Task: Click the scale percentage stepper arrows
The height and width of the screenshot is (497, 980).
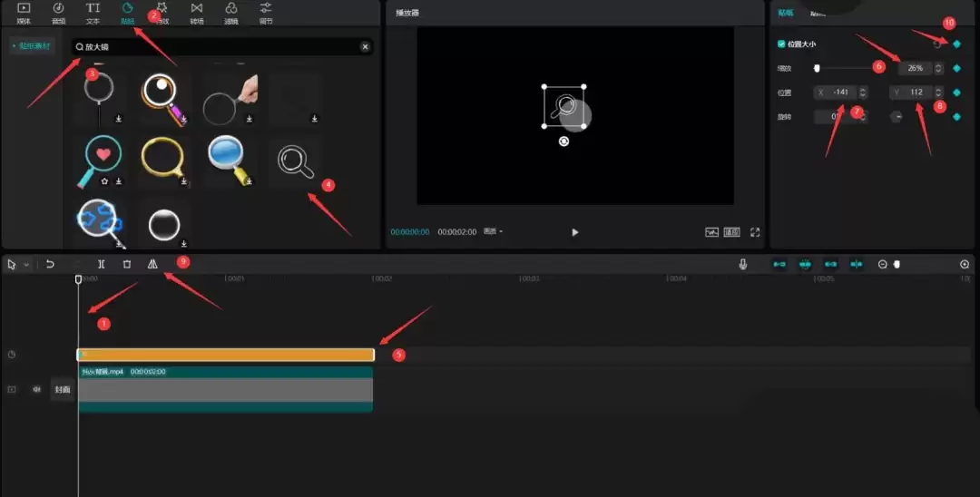Action: click(x=938, y=68)
